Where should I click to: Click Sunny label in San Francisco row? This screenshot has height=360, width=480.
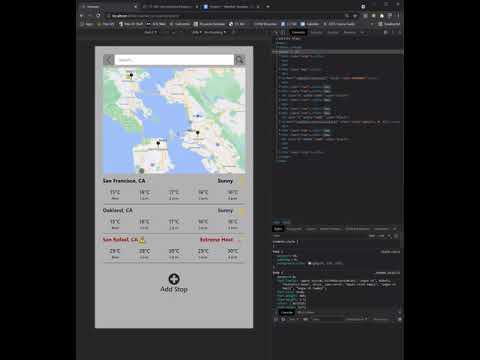[x=225, y=181]
